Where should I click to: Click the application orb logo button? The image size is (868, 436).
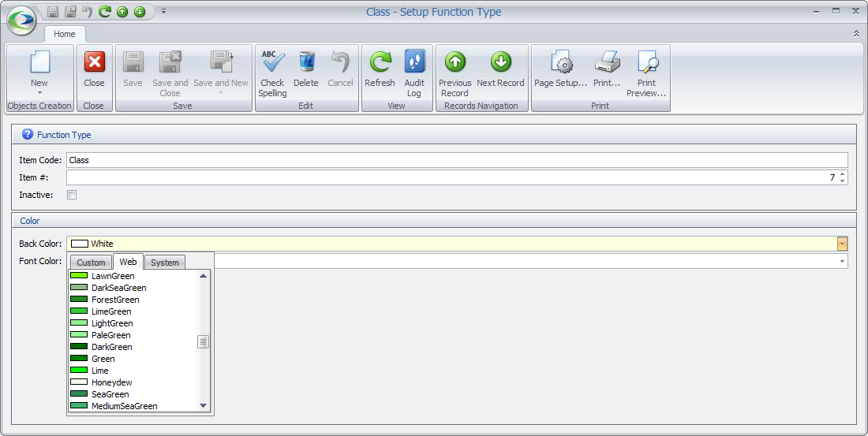coord(22,20)
